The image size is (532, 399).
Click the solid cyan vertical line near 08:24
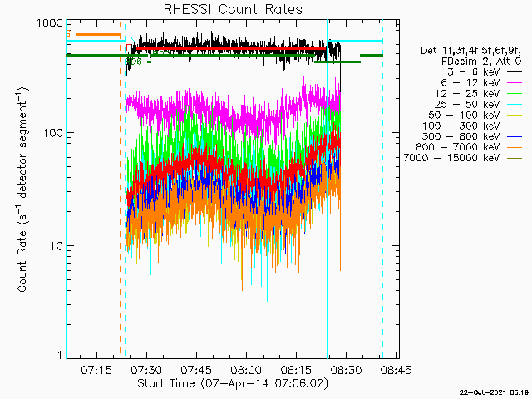[327, 189]
